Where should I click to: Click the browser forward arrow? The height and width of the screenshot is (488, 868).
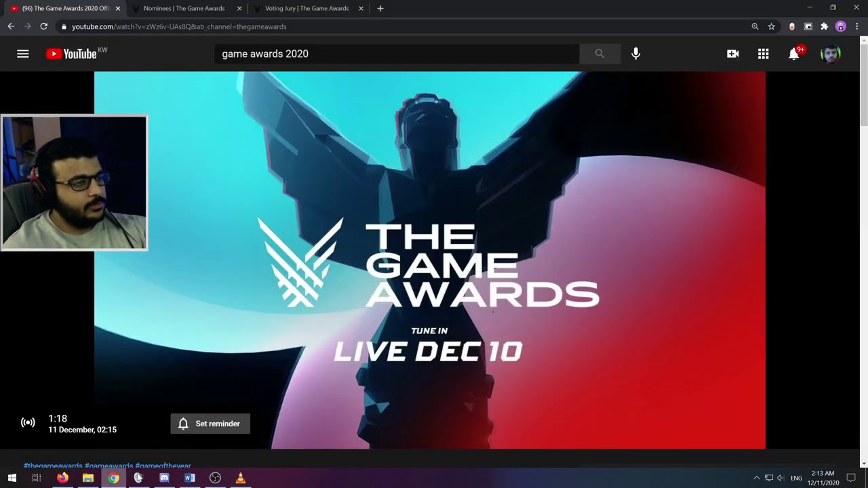(x=27, y=26)
